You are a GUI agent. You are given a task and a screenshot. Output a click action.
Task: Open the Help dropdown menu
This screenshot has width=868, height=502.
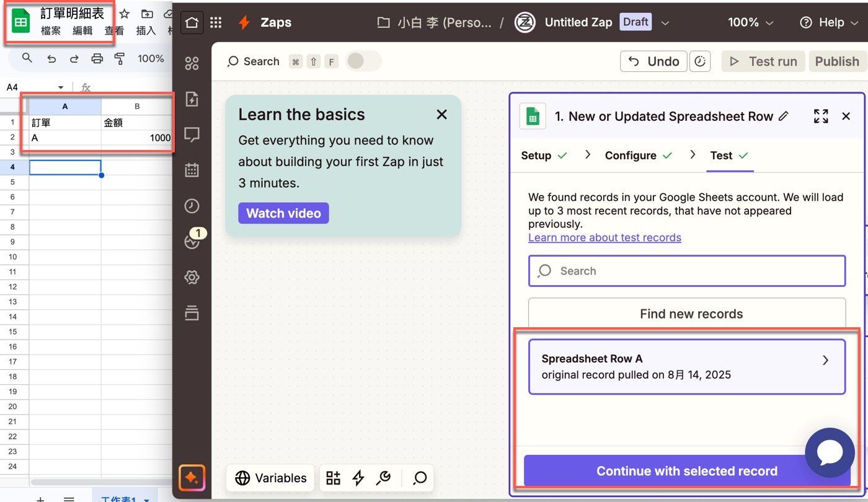click(828, 22)
